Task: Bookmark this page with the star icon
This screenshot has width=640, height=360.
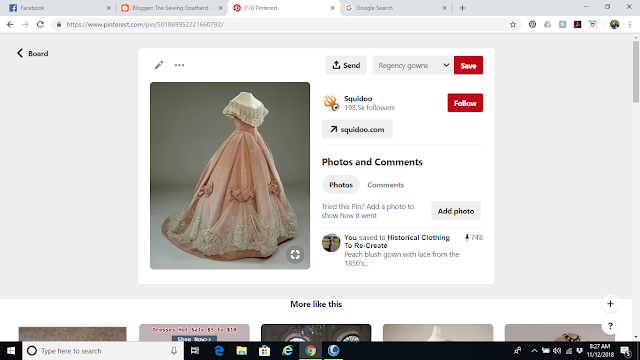Action: pos(513,24)
